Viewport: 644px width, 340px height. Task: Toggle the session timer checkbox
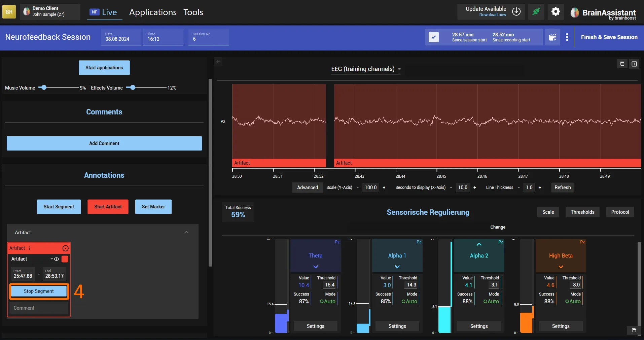[x=434, y=37]
